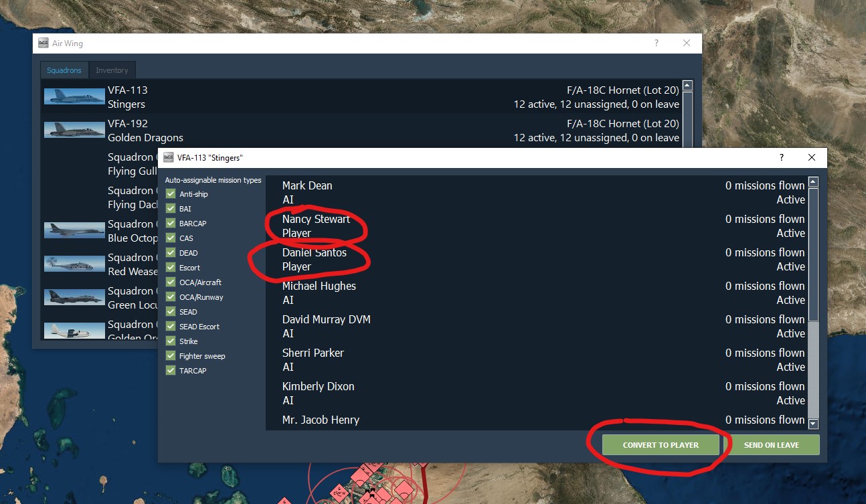This screenshot has width=866, height=504.
Task: Toggle the SEAD Escort checkbox
Action: [171, 327]
